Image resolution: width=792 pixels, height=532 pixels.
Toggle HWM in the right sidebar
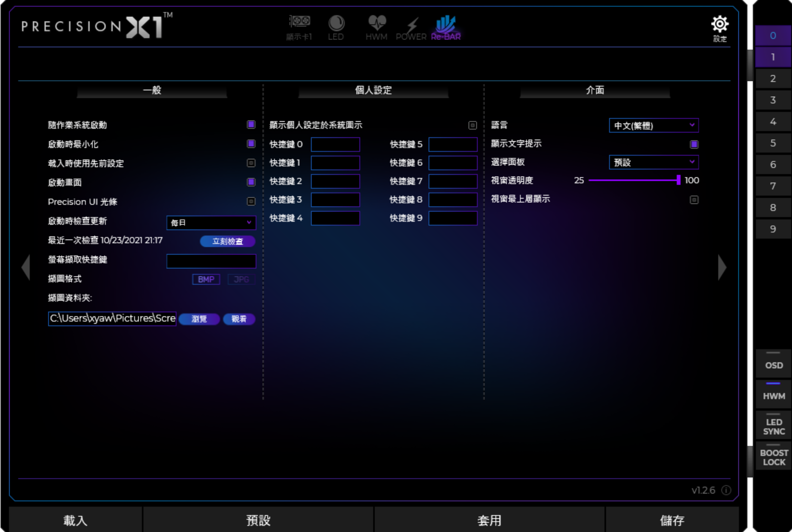[x=774, y=394]
